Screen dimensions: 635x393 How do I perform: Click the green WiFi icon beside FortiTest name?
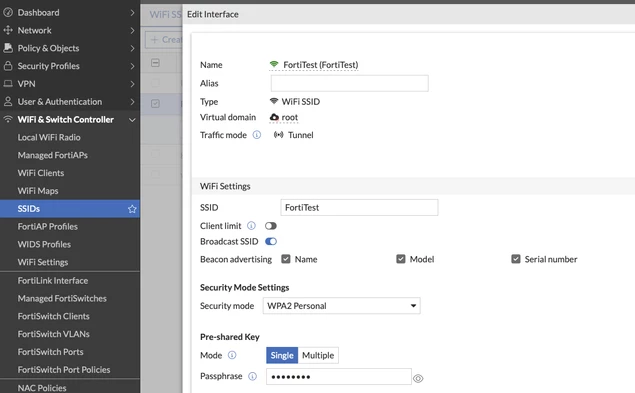274,64
